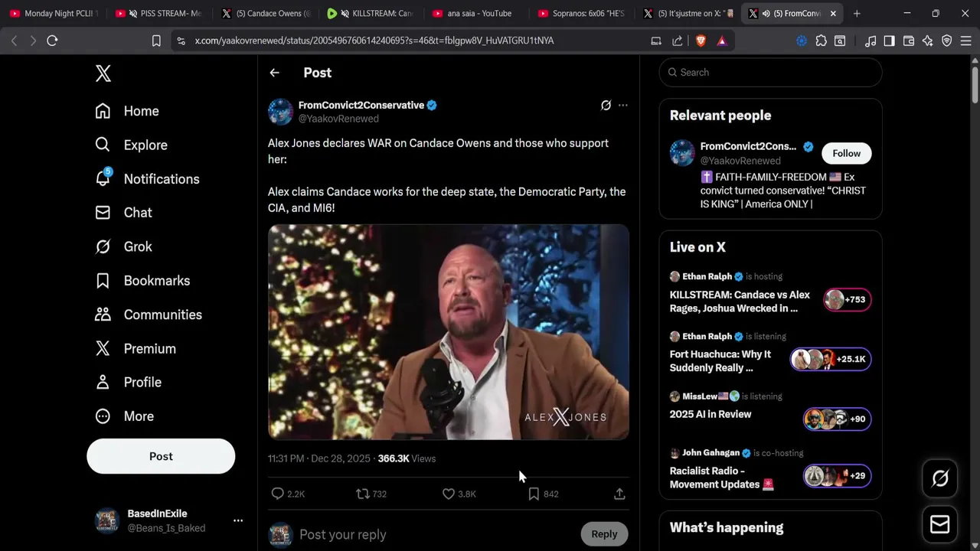
Task: Repost the Alex Jones post
Action: pos(363,494)
